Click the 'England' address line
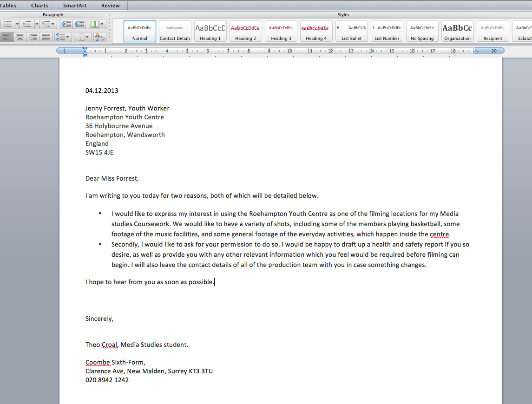 click(x=97, y=143)
